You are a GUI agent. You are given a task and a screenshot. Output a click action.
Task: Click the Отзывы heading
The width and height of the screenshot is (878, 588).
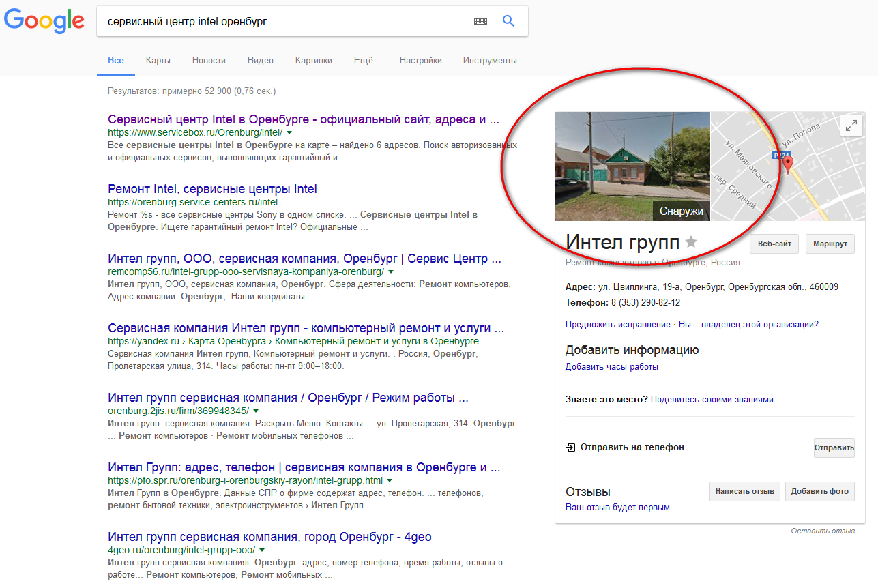pyautogui.click(x=588, y=492)
